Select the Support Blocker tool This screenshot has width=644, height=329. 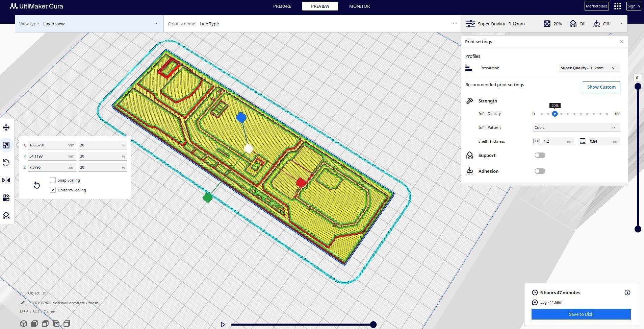tap(6, 215)
